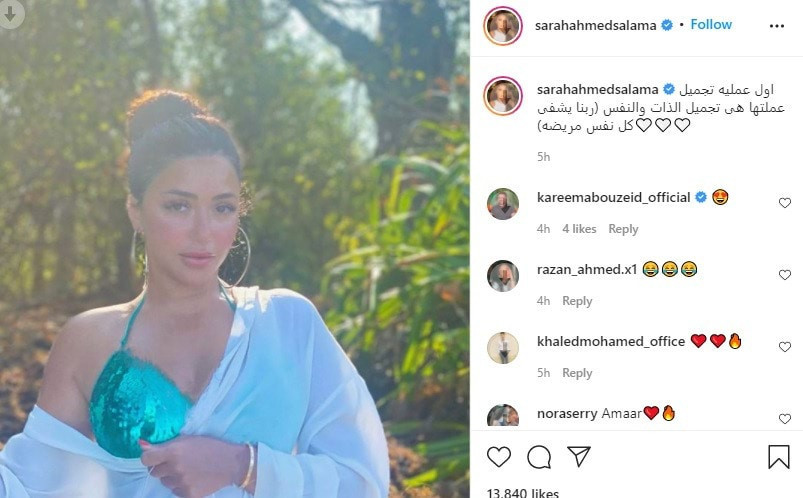Like the post with the heart icon
Screen dimensions: 803x498
click(499, 456)
